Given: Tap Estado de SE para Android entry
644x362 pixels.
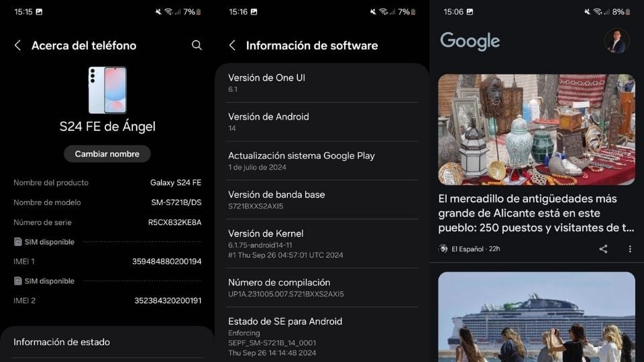Looking at the screenshot, I should pyautogui.click(x=322, y=337).
